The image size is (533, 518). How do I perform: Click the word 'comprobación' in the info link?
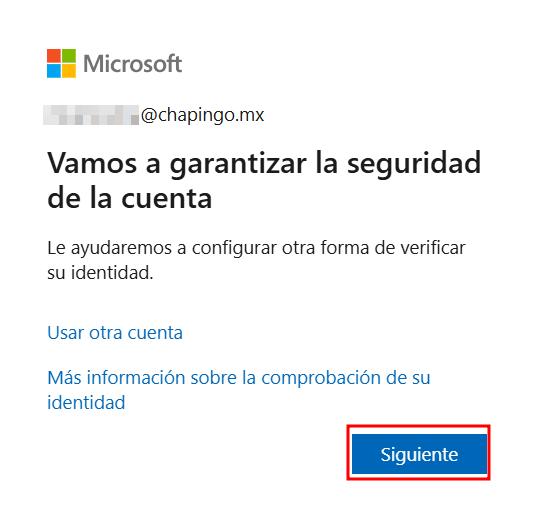[x=321, y=378]
